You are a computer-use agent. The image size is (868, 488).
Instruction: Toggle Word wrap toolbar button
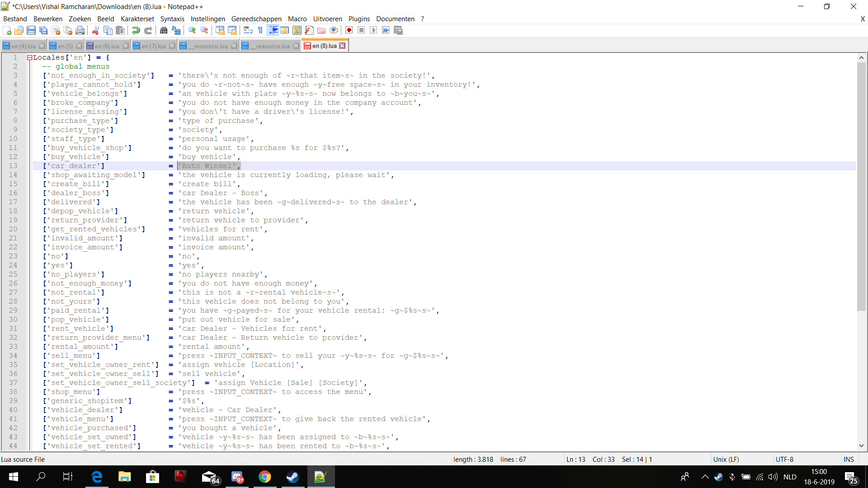tap(248, 30)
